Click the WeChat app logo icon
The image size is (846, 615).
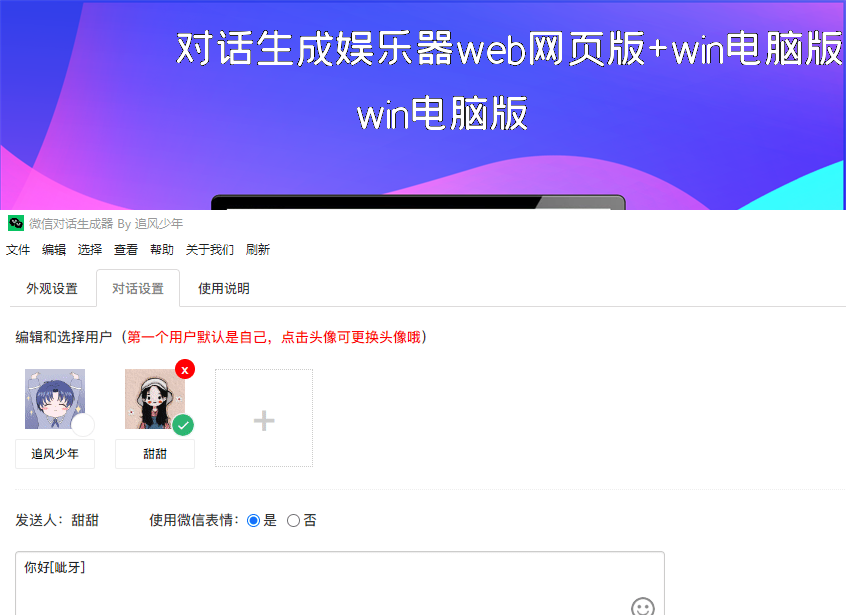pos(16,223)
